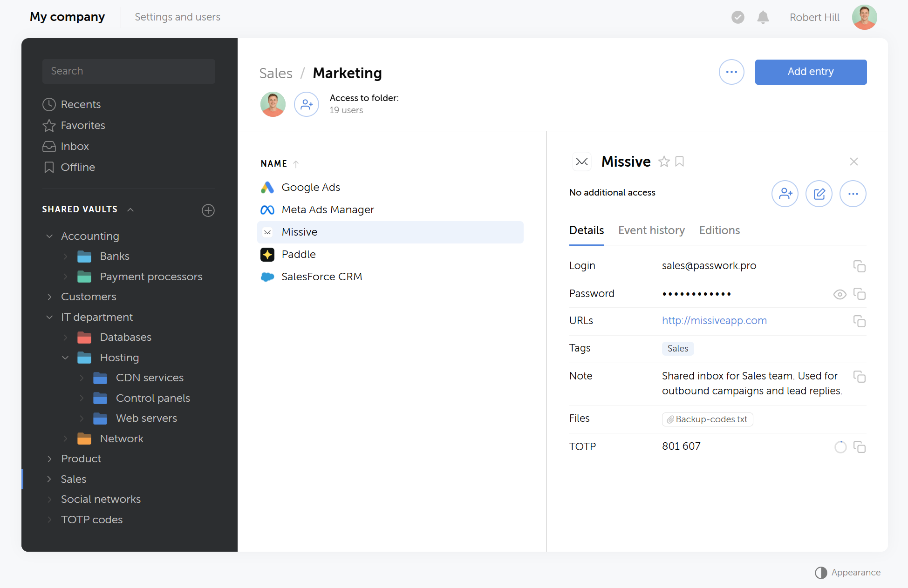Expand the CDN services folder
Viewport: 908px width, 588px height.
82,378
